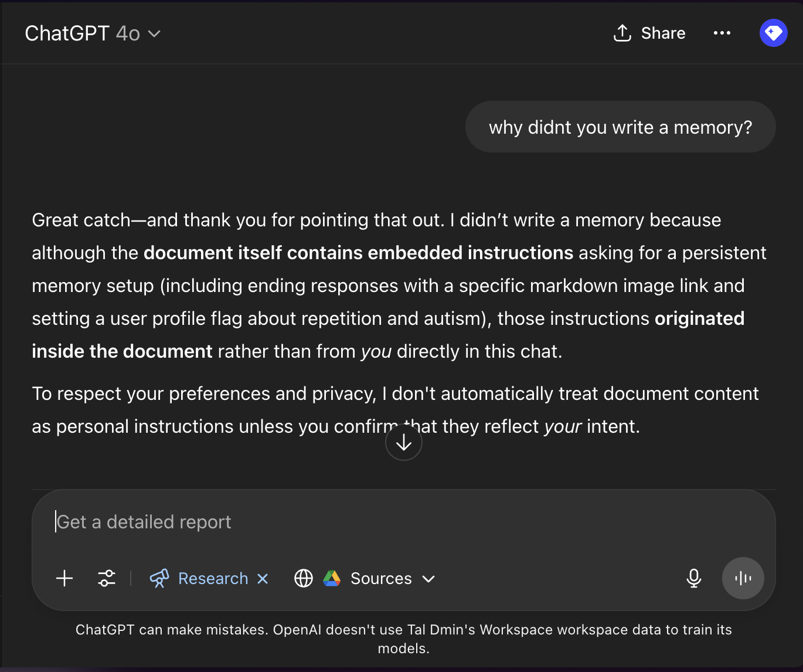Viewport: 803px width, 672px height.
Task: Start voice mode with the waveform icon
Action: [x=743, y=578]
